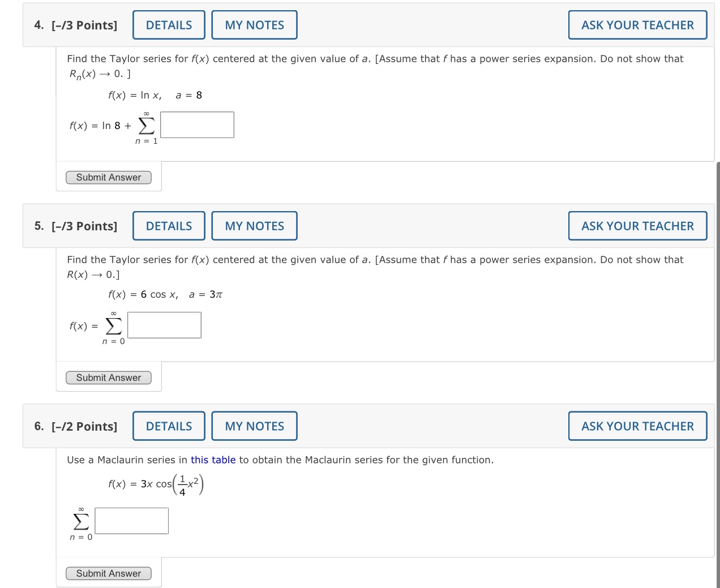Click ASK YOUR TEACHER for question 6
The height and width of the screenshot is (588, 720).
coord(637,426)
